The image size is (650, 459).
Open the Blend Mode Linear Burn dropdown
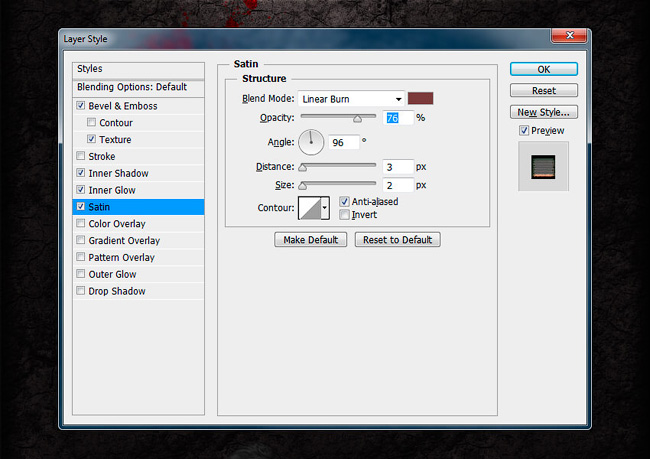point(351,99)
